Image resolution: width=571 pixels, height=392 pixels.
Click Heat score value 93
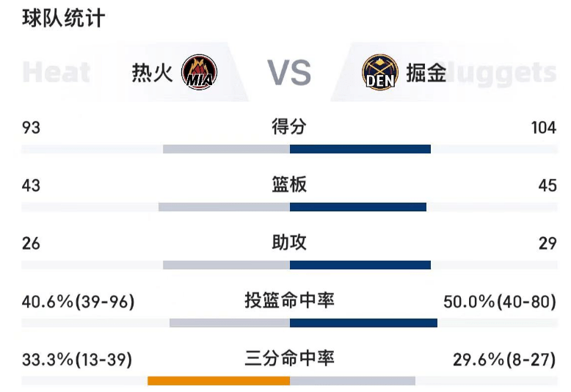coord(31,128)
